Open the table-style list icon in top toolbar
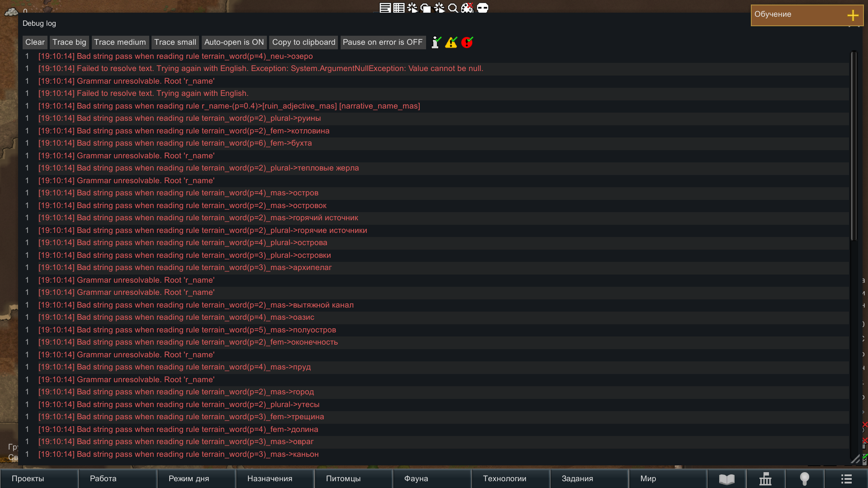 [x=398, y=8]
